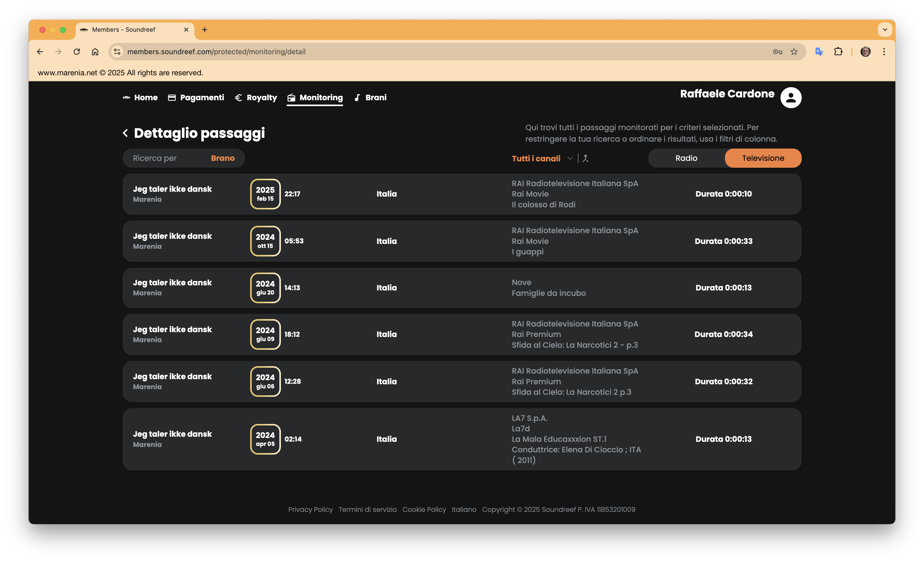Screen dimensions: 924x562
Task: Select the 2024 giu 06 date badge
Action: coord(266,381)
